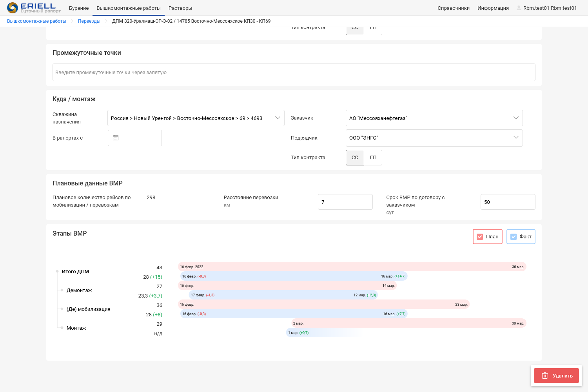Open the calendar icon in В рапортах с
The width and height of the screenshot is (588, 392).
point(116,138)
